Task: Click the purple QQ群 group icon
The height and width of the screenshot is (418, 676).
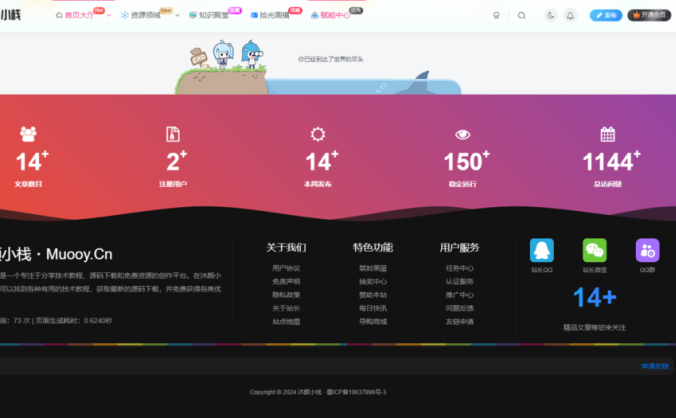Action: click(648, 250)
